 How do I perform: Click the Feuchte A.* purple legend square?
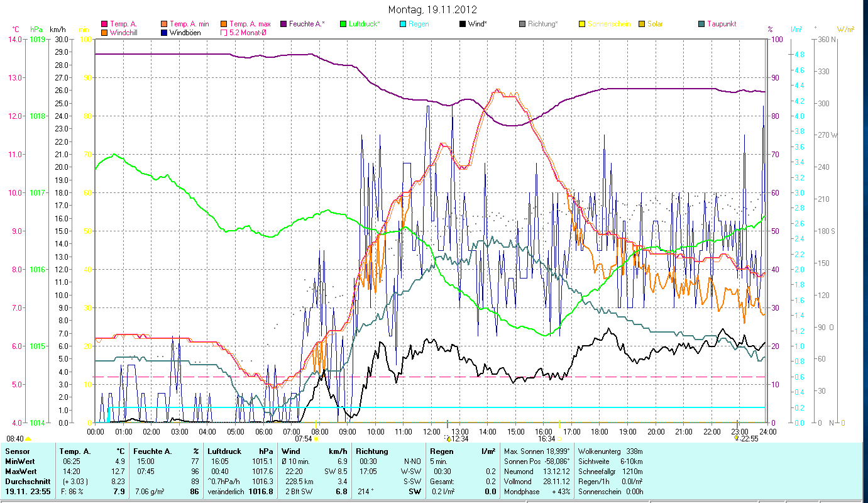[x=284, y=24]
